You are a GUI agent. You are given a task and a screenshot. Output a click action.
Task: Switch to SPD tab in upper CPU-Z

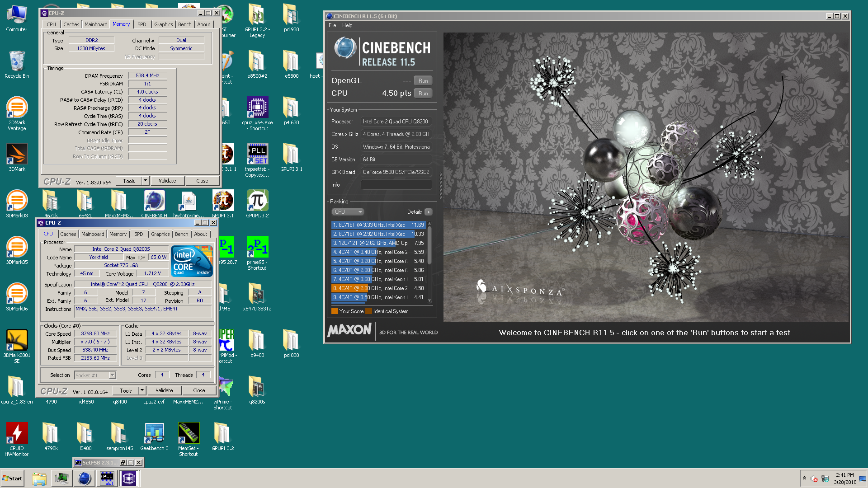(x=142, y=24)
